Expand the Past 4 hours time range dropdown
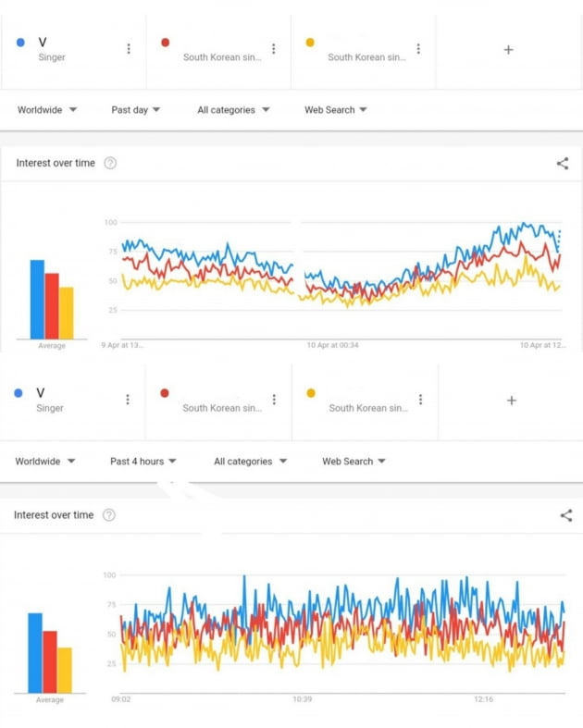Viewport: 583px width, 728px height. [143, 462]
